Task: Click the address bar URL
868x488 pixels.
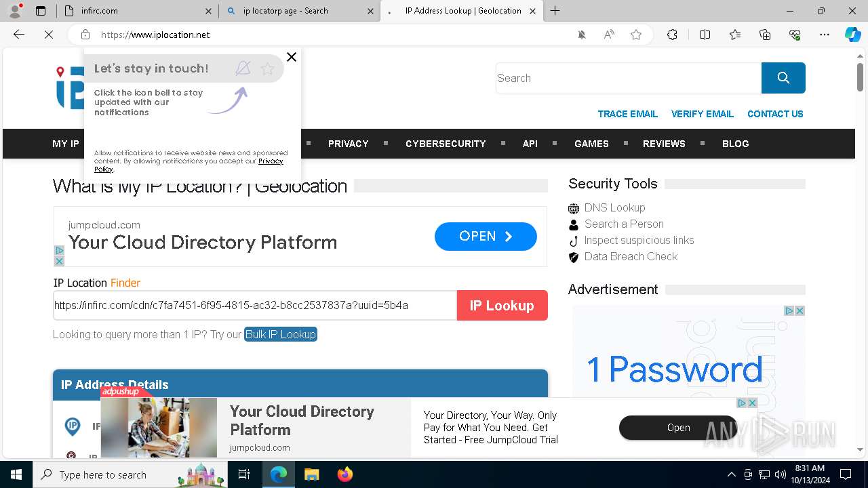Action: tap(155, 35)
